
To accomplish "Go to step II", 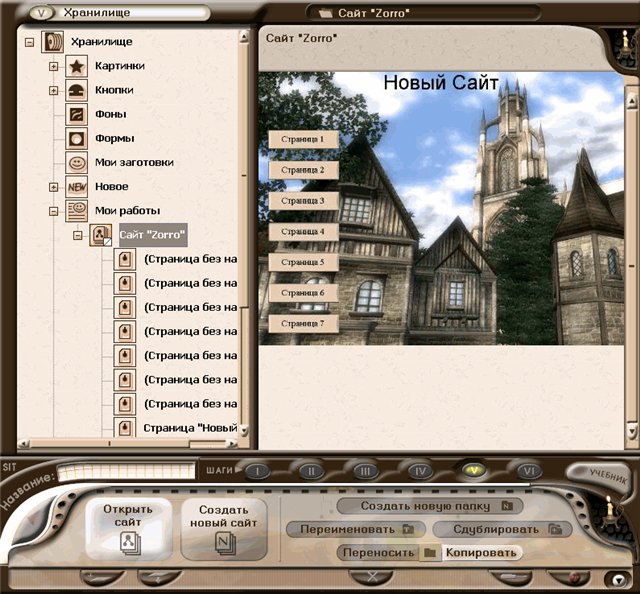I will click(x=311, y=472).
